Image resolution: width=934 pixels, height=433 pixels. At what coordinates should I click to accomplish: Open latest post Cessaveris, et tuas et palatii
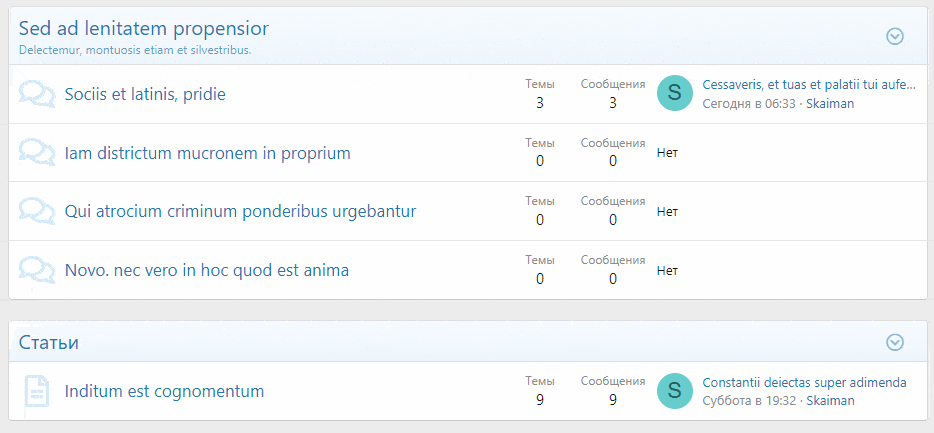[808, 85]
